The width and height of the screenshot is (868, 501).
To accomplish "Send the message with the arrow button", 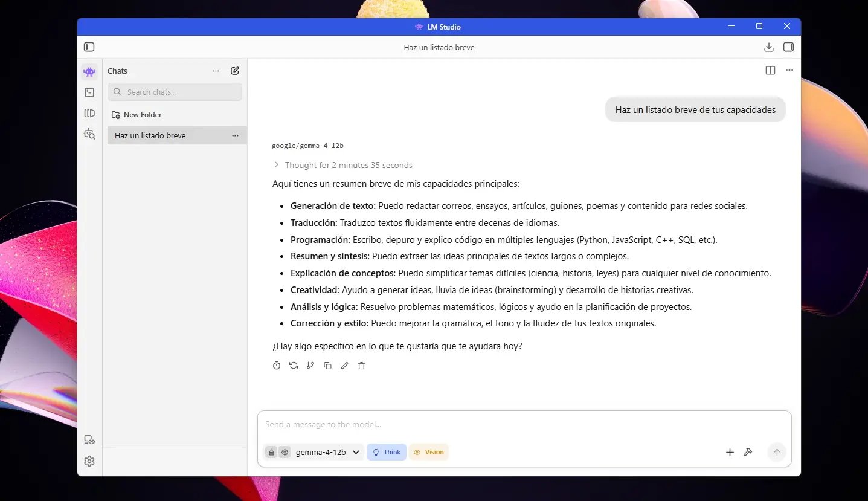I will 777,452.
